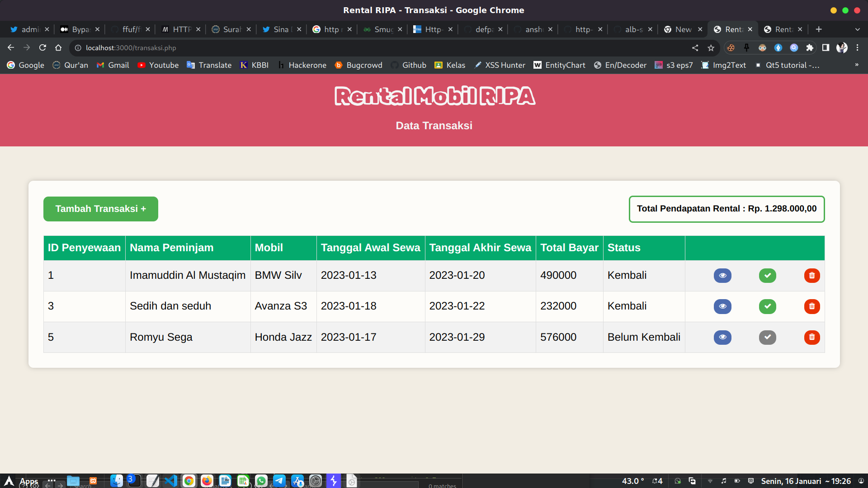Expand hidden bookmarks overflow chevron

[856, 65]
